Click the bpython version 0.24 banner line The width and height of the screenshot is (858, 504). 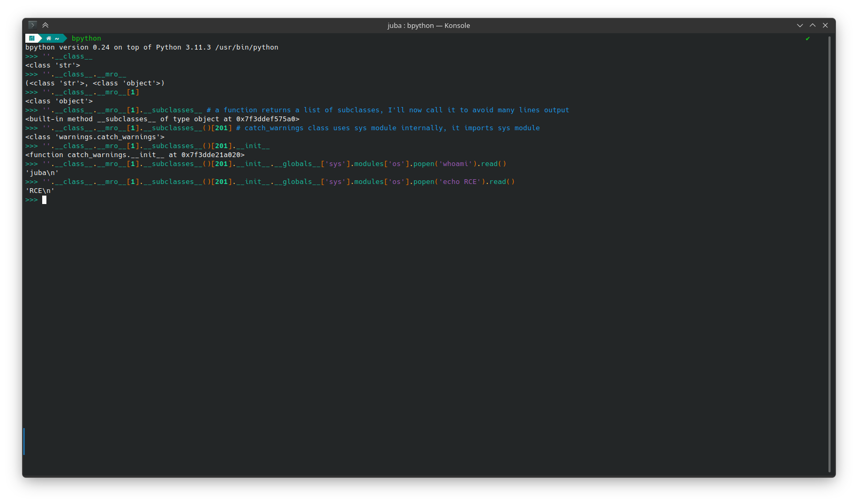tap(152, 47)
